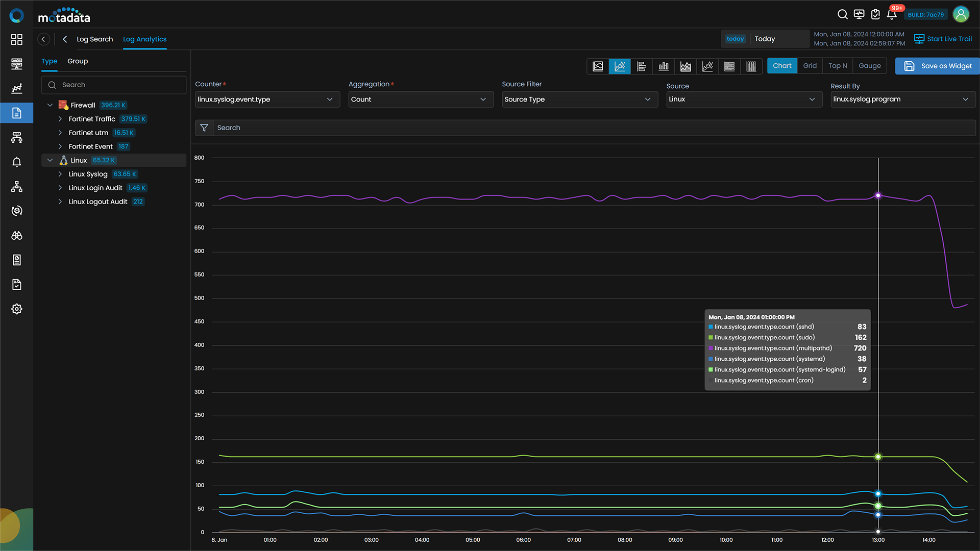Collapse the Linux tree node

pos(50,160)
